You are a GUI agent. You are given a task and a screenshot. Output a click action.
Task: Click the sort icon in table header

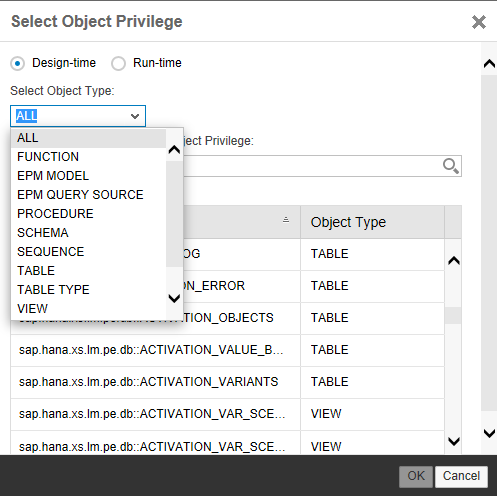(x=286, y=220)
